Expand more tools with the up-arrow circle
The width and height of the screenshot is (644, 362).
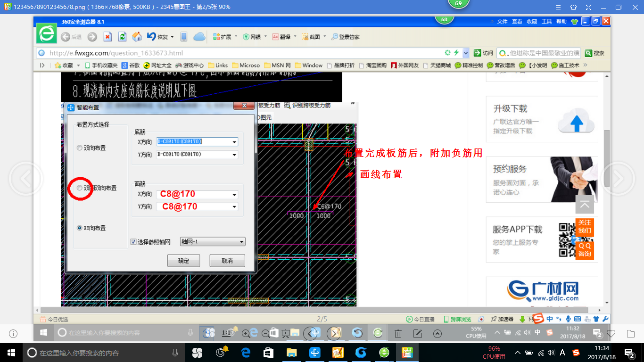click(437, 333)
